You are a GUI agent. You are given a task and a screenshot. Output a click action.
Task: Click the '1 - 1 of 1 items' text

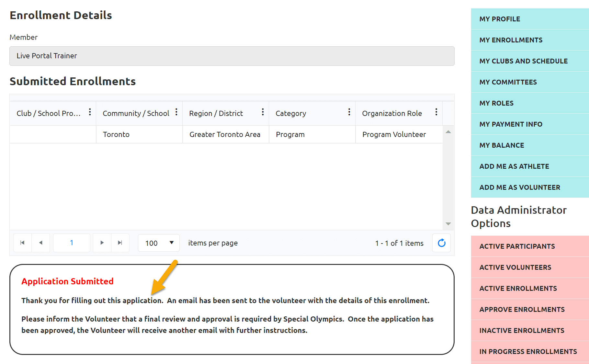[399, 243]
